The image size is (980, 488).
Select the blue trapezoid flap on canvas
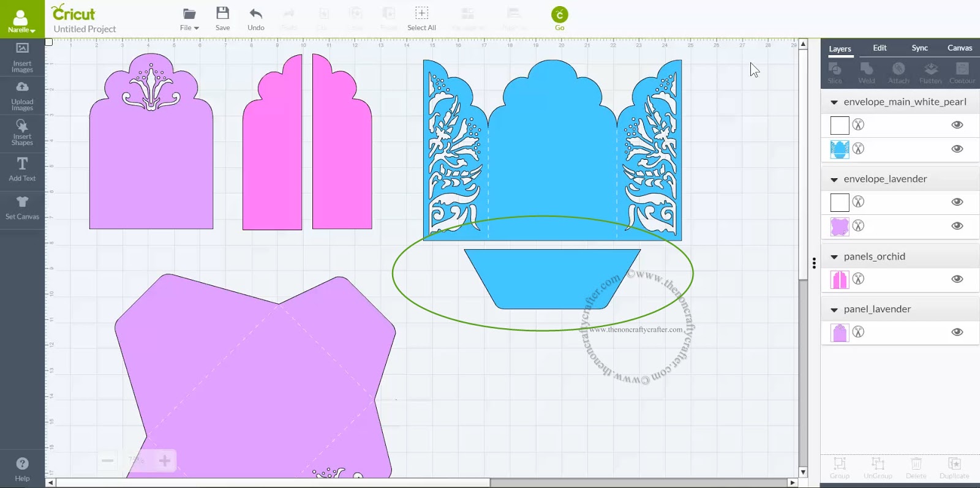coord(552,279)
